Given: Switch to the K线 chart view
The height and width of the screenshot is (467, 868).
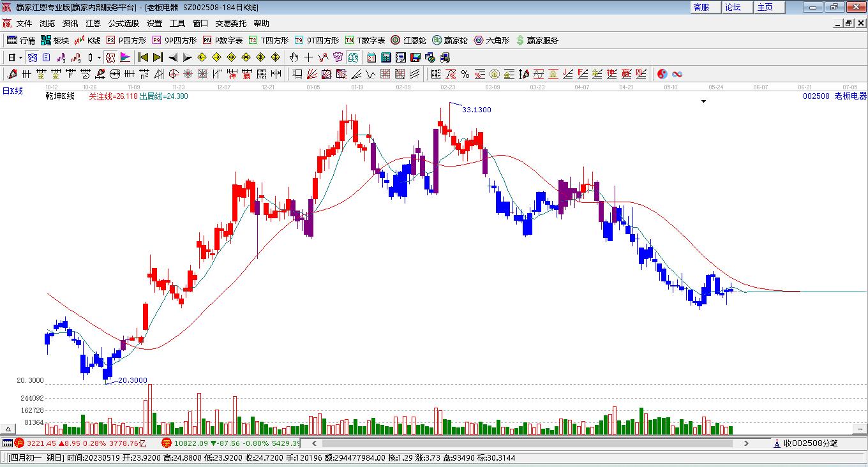Looking at the screenshot, I should 87,40.
